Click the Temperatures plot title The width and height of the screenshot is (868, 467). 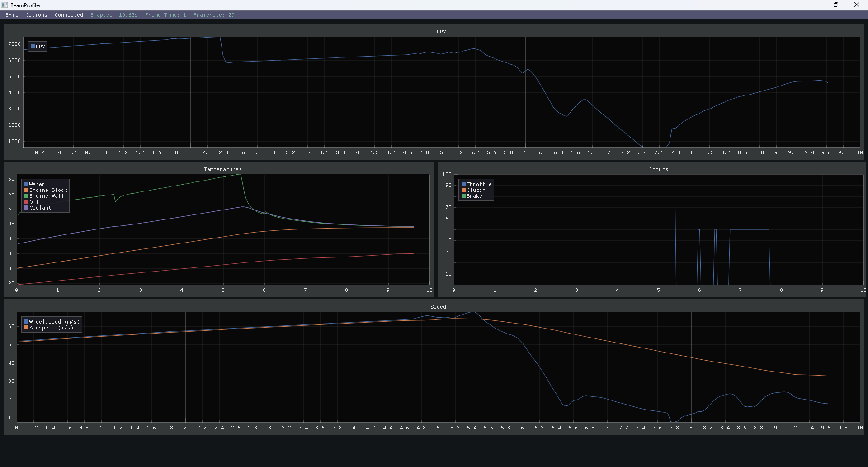tap(223, 169)
